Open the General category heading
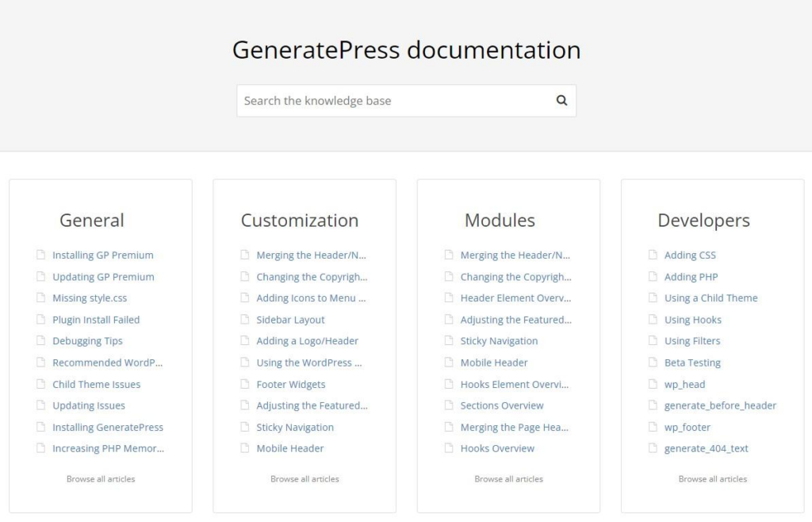 pos(92,221)
